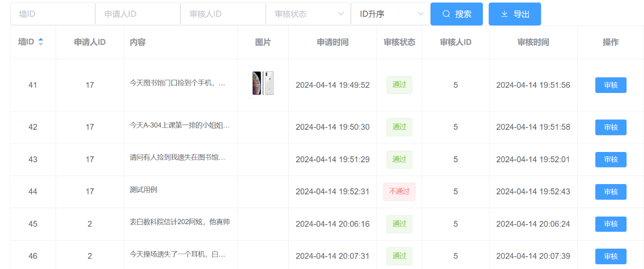Click the 通过 status tag in row 41
The image size is (644, 269).
tap(399, 85)
